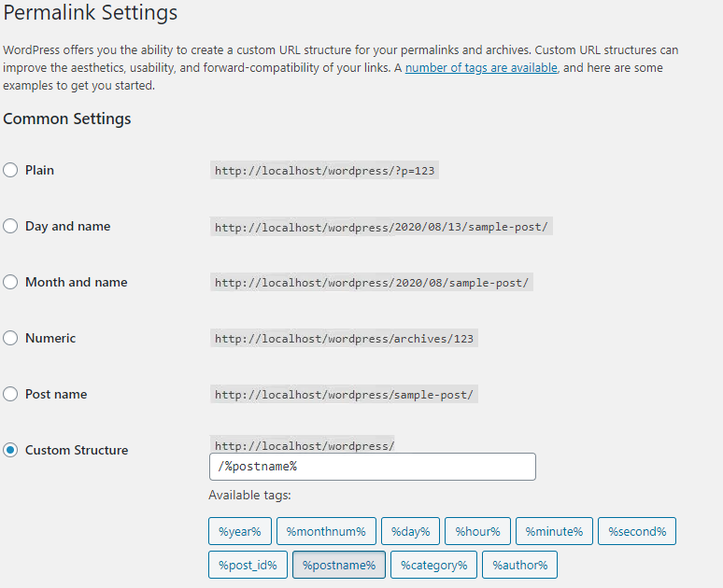The height and width of the screenshot is (588, 723).
Task: Insert the %hour% tag
Action: 477,531
